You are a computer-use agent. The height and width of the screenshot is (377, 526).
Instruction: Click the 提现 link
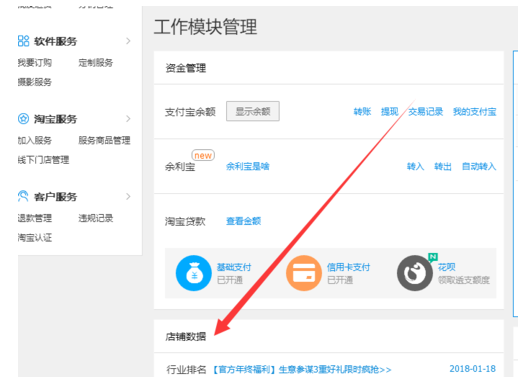point(389,111)
